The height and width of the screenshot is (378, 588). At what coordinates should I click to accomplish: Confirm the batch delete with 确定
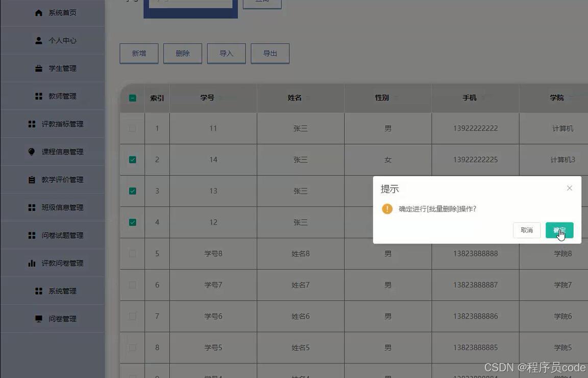pos(559,230)
